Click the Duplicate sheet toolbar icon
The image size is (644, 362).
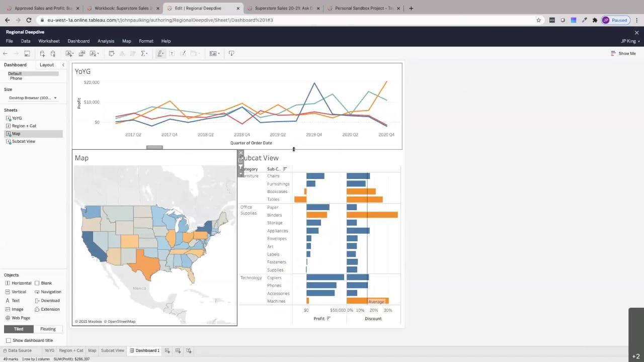tap(82, 53)
